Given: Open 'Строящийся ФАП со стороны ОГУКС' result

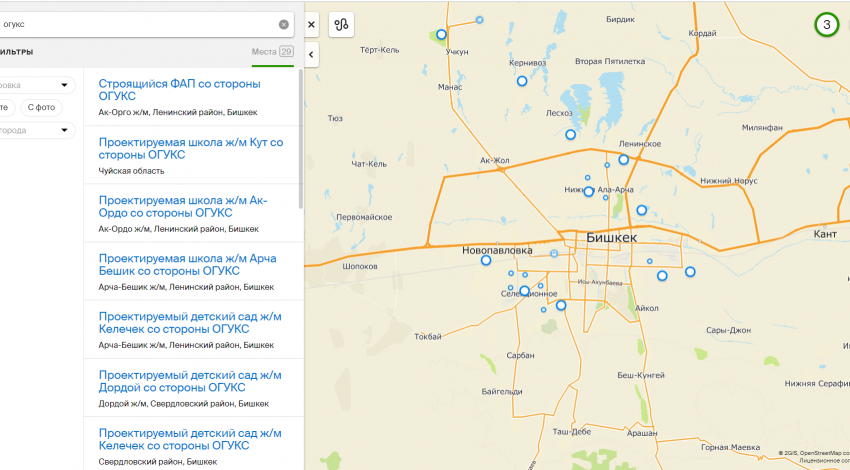Looking at the screenshot, I should click(179, 90).
